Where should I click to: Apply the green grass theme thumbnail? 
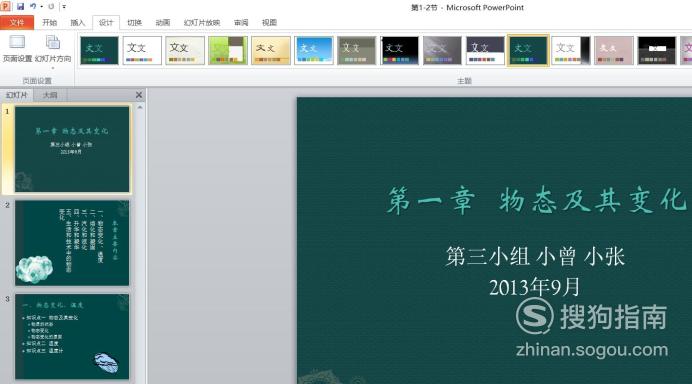coord(228,50)
